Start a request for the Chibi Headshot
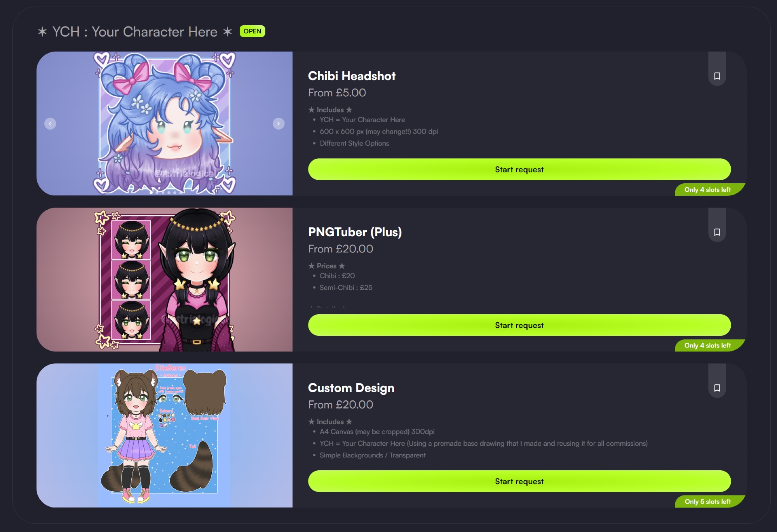This screenshot has width=777, height=532. (x=519, y=169)
